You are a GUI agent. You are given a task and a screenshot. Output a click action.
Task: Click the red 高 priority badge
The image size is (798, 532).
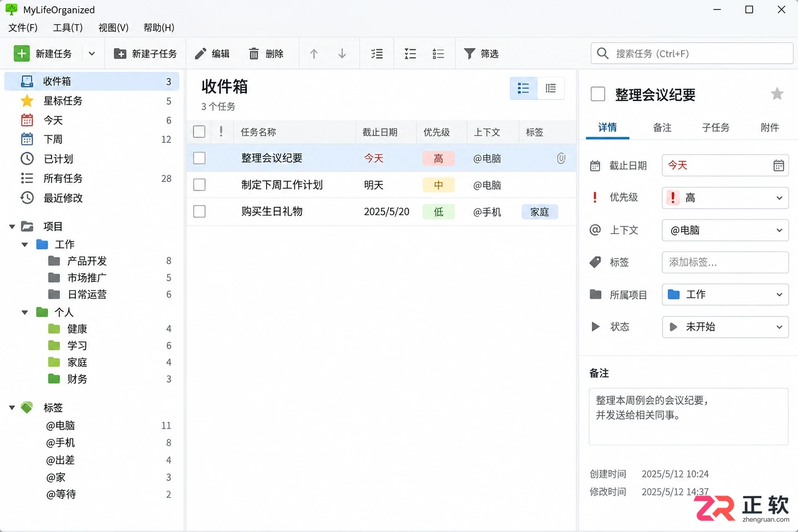click(438, 158)
